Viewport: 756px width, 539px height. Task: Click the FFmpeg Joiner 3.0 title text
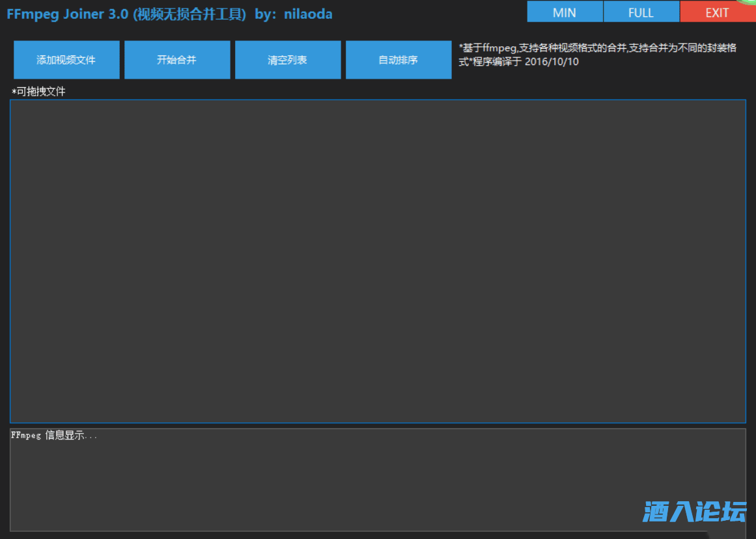pyautogui.click(x=68, y=14)
